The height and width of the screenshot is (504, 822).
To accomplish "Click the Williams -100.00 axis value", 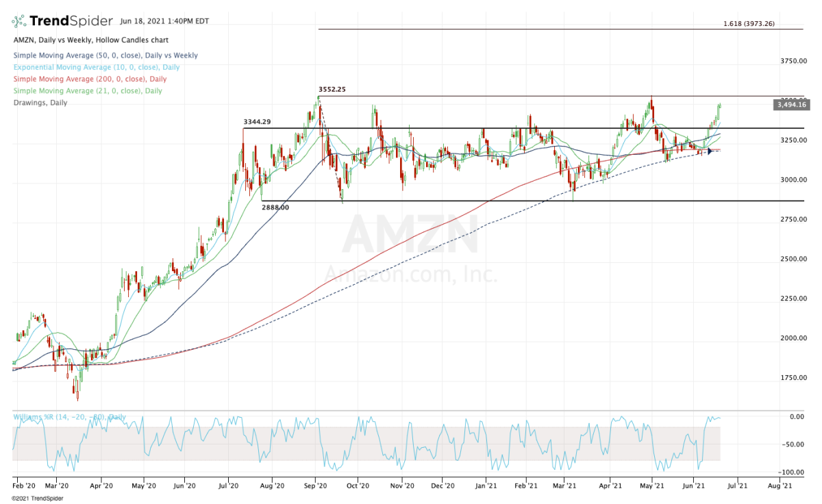I will coord(793,473).
